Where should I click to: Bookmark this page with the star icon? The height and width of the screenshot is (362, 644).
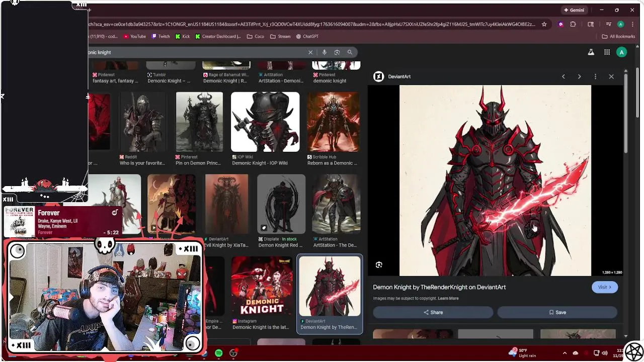point(544,24)
